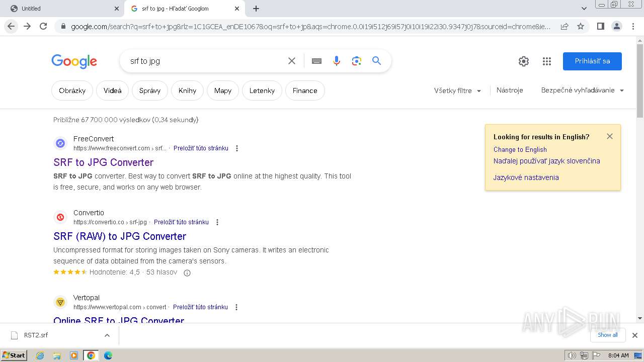The width and height of the screenshot is (644, 362).
Task: Open more options for Convertio result
Action: pos(217,222)
